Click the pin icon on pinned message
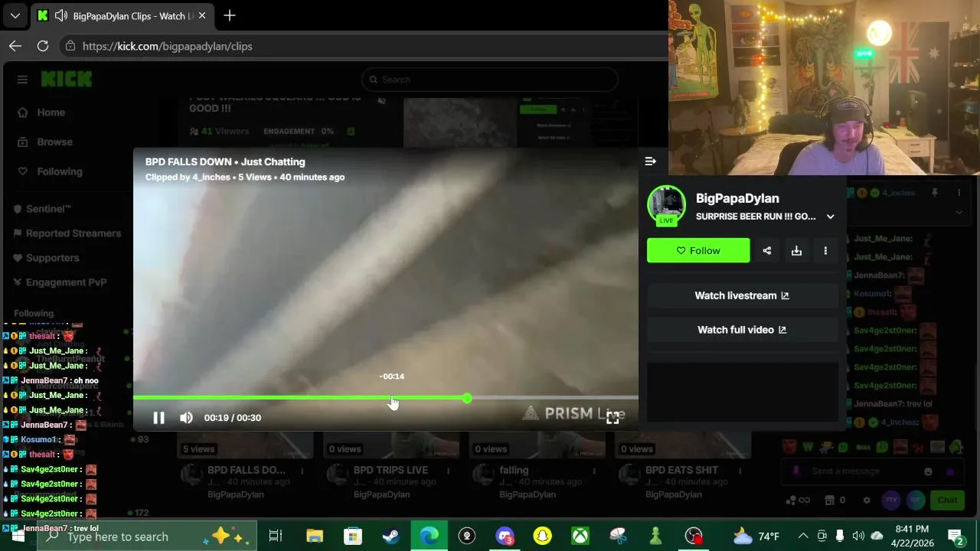The height and width of the screenshot is (551, 980). click(934, 193)
